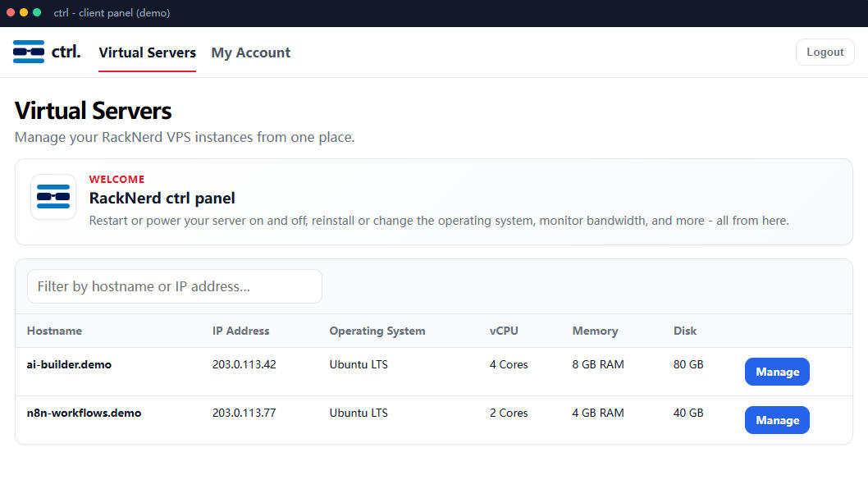
Task: Click IP address 203.0.113.77
Action: point(244,413)
